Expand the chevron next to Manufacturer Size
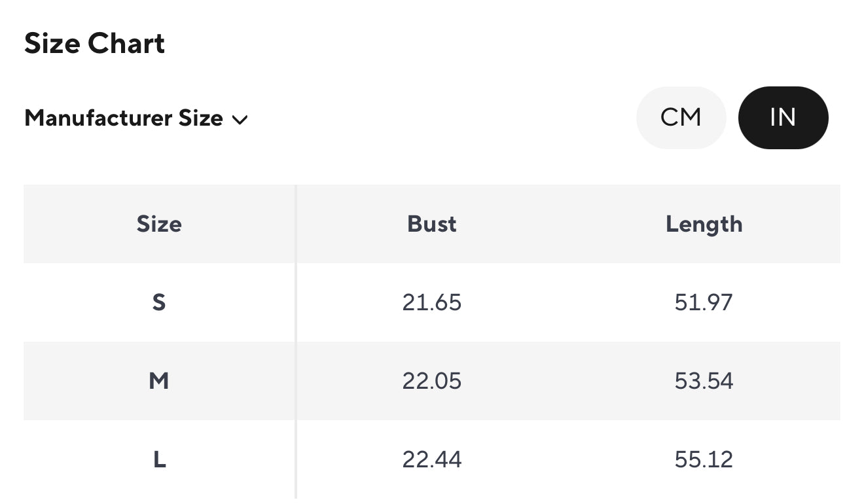 (x=240, y=120)
